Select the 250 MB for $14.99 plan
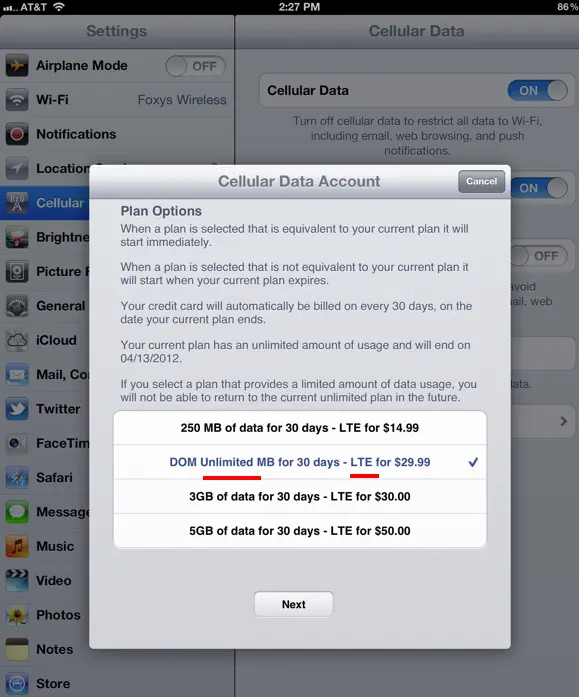 [300, 428]
